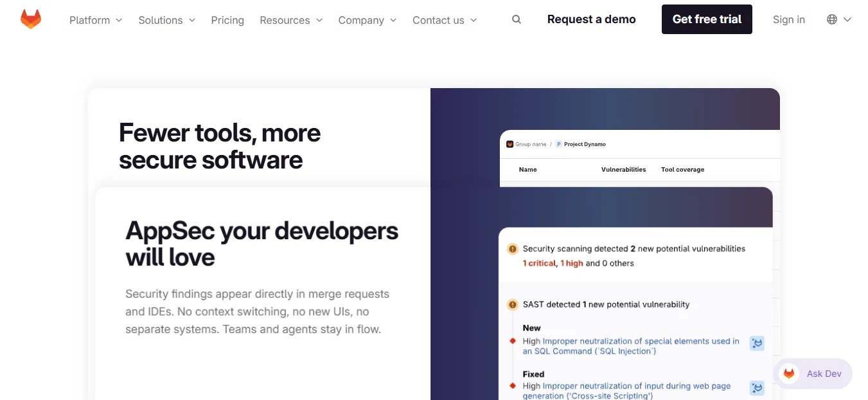Expand the Solutions menu chevron
The height and width of the screenshot is (400, 868).
point(191,20)
